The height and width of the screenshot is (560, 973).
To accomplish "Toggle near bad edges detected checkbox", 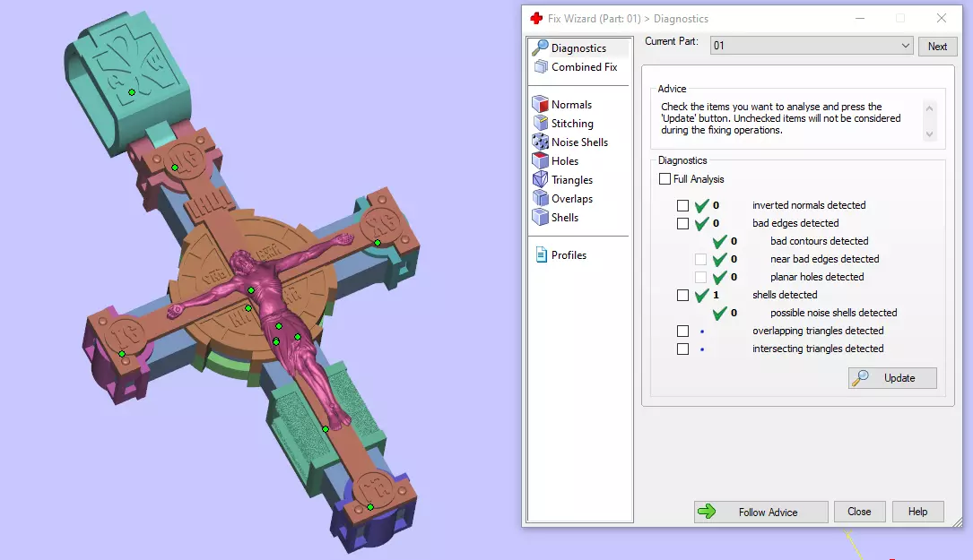I will [x=700, y=259].
